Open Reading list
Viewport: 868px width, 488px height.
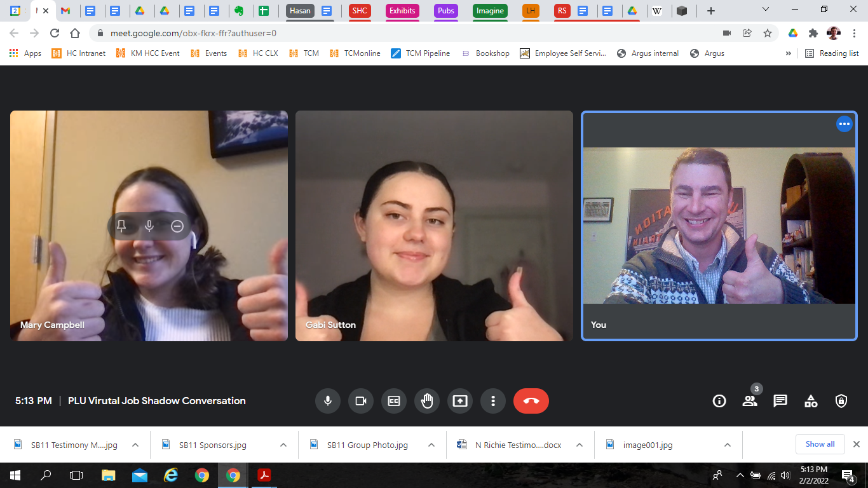(832, 53)
